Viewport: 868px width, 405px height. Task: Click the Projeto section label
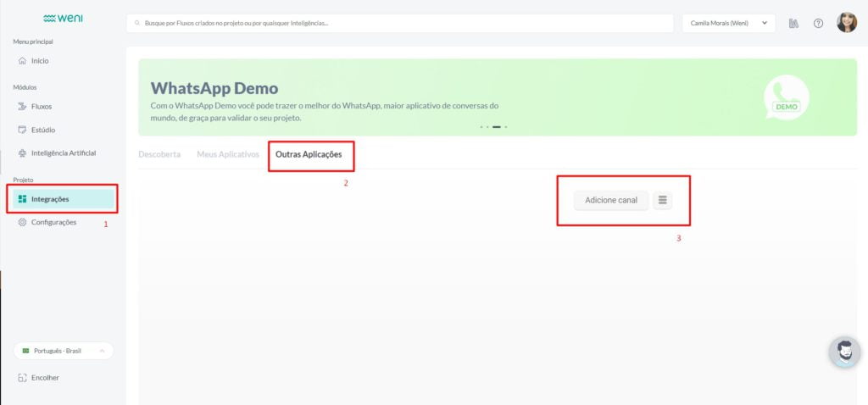point(23,180)
